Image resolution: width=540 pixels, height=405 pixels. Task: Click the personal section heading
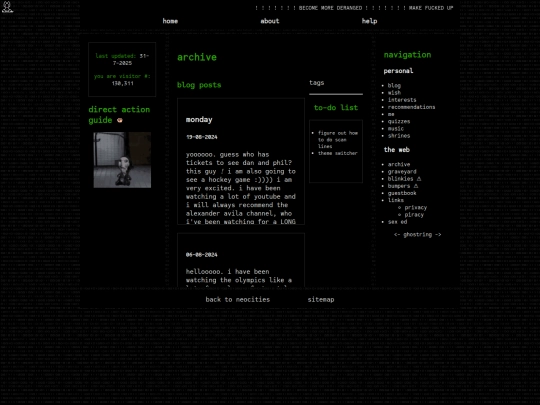(398, 71)
